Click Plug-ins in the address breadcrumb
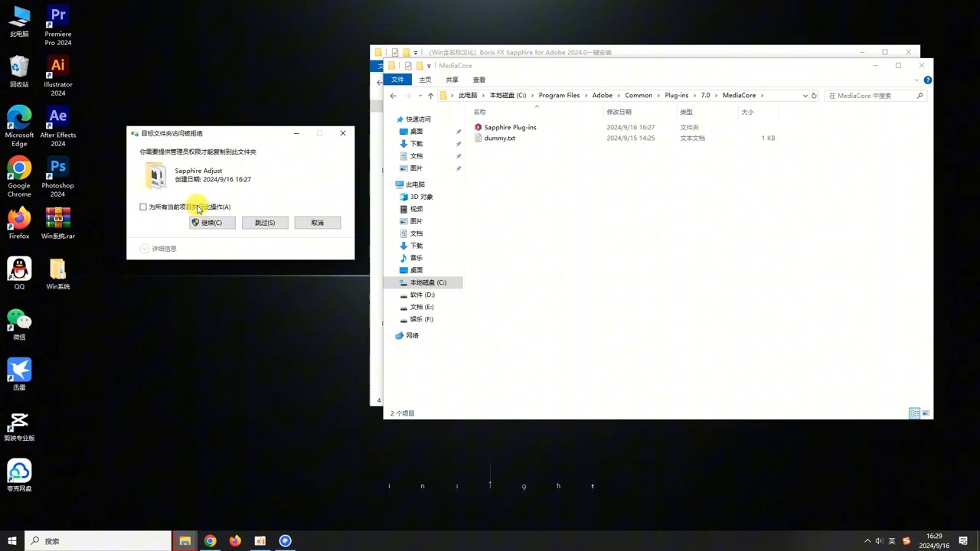The image size is (980, 551). pyautogui.click(x=677, y=96)
